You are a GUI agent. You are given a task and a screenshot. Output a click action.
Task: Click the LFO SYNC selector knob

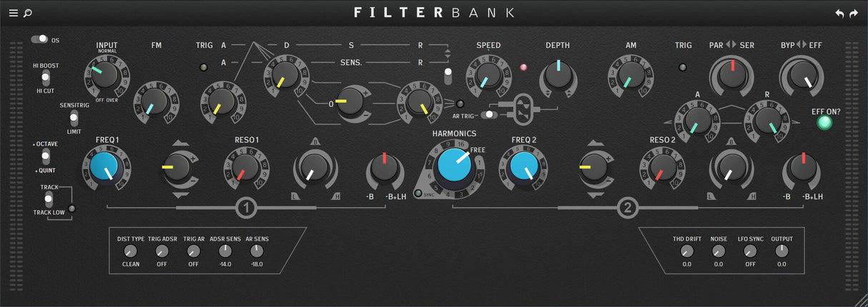[x=750, y=251]
